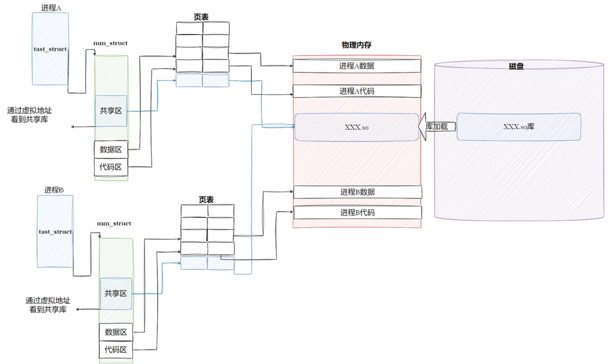Viewport: 610px width, 364px height.
Task: Select the 代码区 box in 进程B's mm_struct
Action: tap(116, 350)
